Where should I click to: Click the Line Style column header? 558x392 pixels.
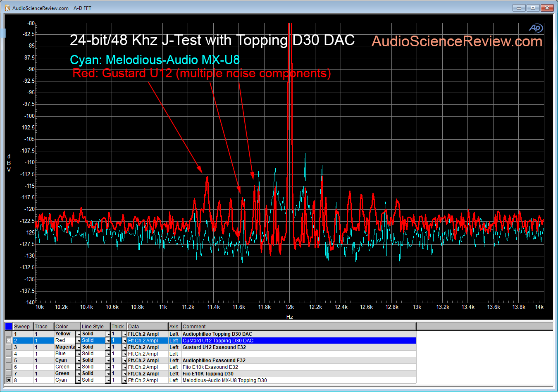(x=95, y=327)
